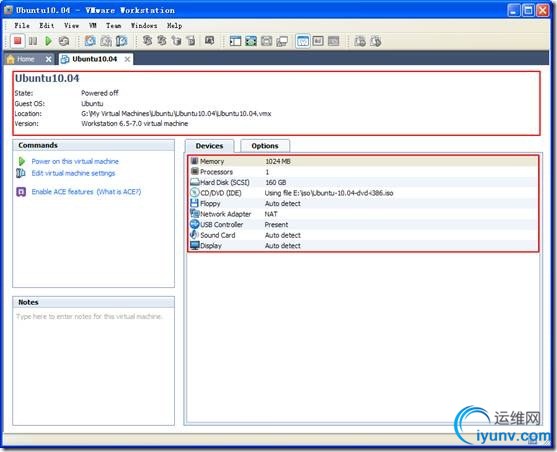Image resolution: width=557 pixels, height=452 pixels.
Task: Click the ubuntu-10.04-dvd-i386.iso file value
Action: coord(329,193)
